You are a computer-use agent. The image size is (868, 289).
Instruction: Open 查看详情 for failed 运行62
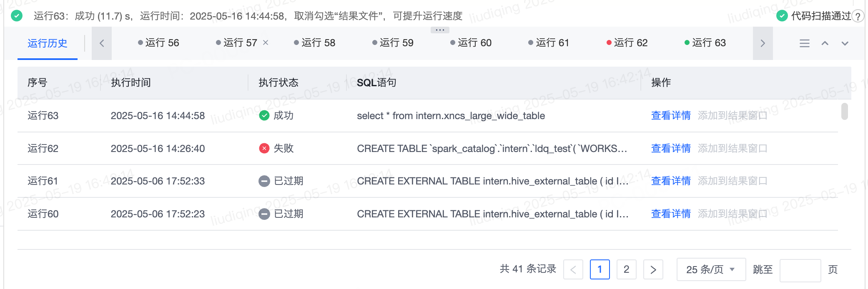670,148
